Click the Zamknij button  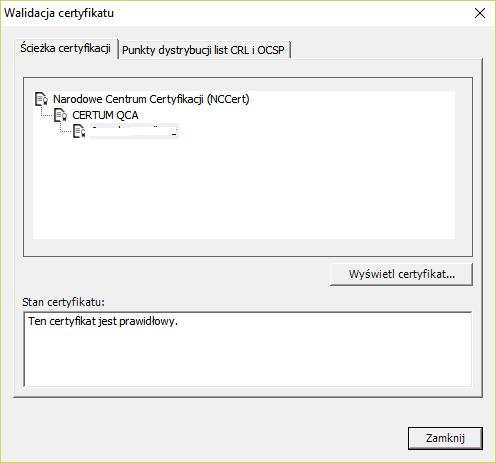(x=445, y=438)
